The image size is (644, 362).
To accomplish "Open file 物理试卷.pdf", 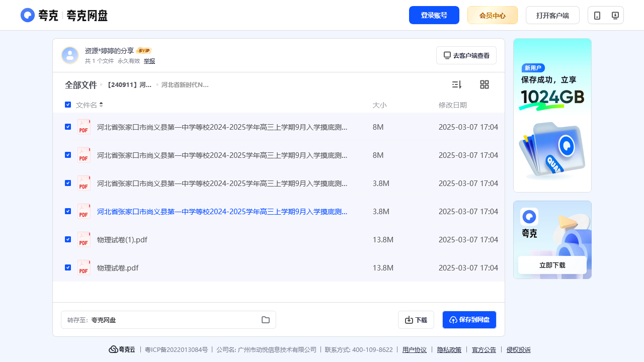I will [118, 268].
